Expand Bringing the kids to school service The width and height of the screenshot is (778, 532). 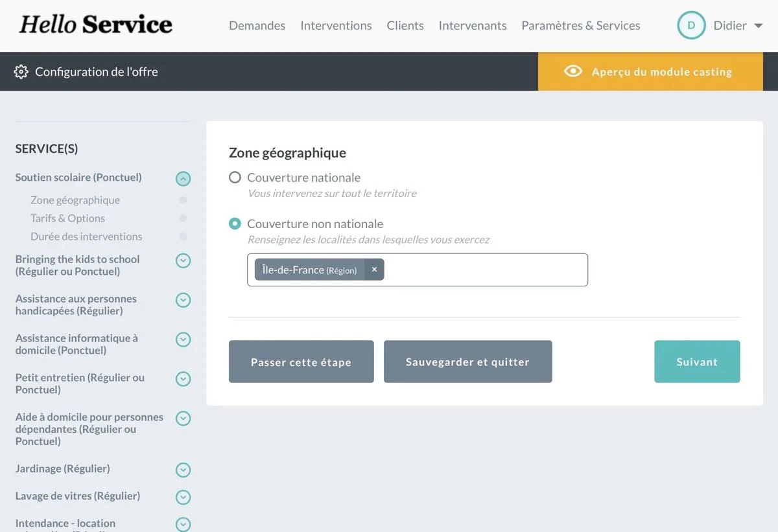tap(183, 260)
